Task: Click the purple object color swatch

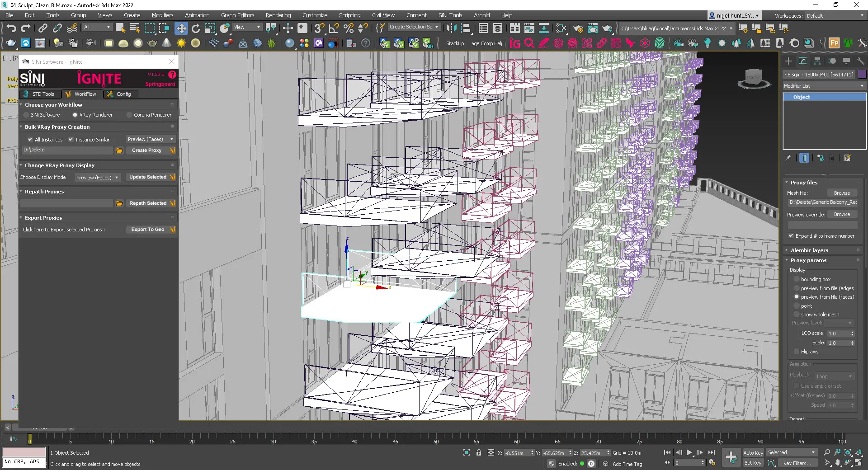Action: click(x=862, y=74)
